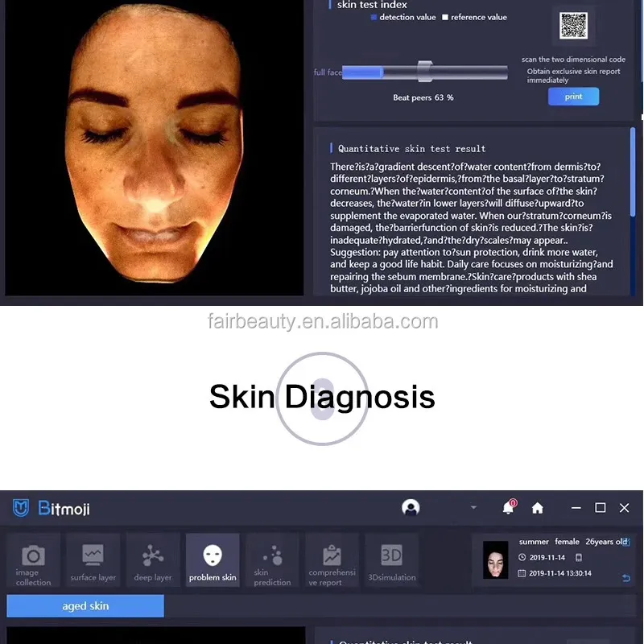The height and width of the screenshot is (644, 644).
Task: Select the problem skin mask tool
Action: (213, 559)
